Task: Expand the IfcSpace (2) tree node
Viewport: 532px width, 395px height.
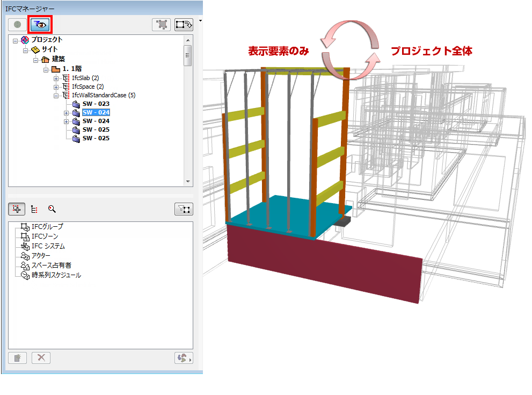Action: point(56,87)
